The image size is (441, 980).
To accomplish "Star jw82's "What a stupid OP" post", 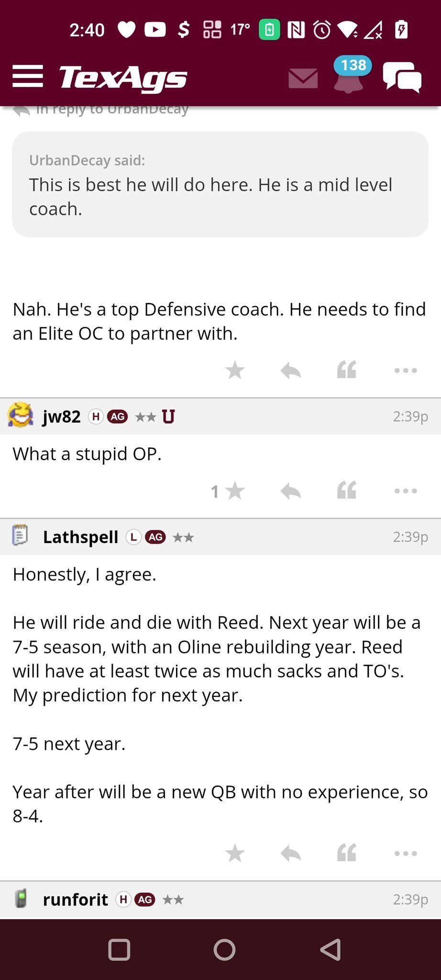I will (x=235, y=491).
